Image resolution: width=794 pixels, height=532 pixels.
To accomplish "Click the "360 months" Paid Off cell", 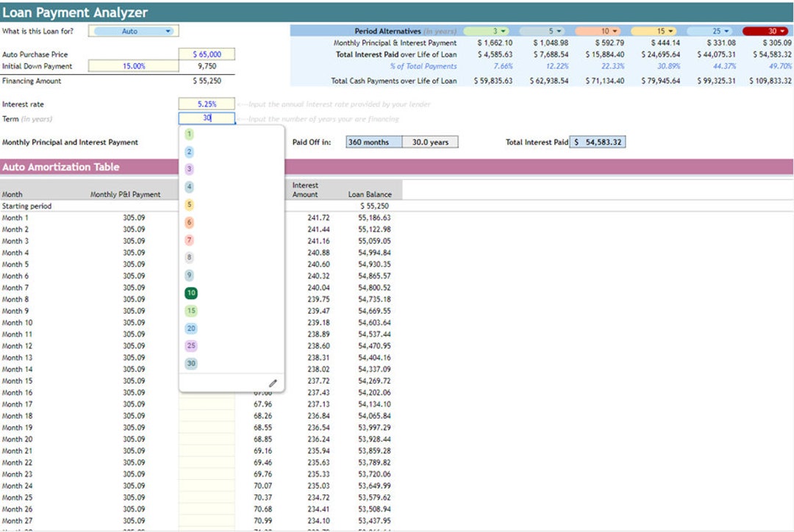I will click(373, 141).
